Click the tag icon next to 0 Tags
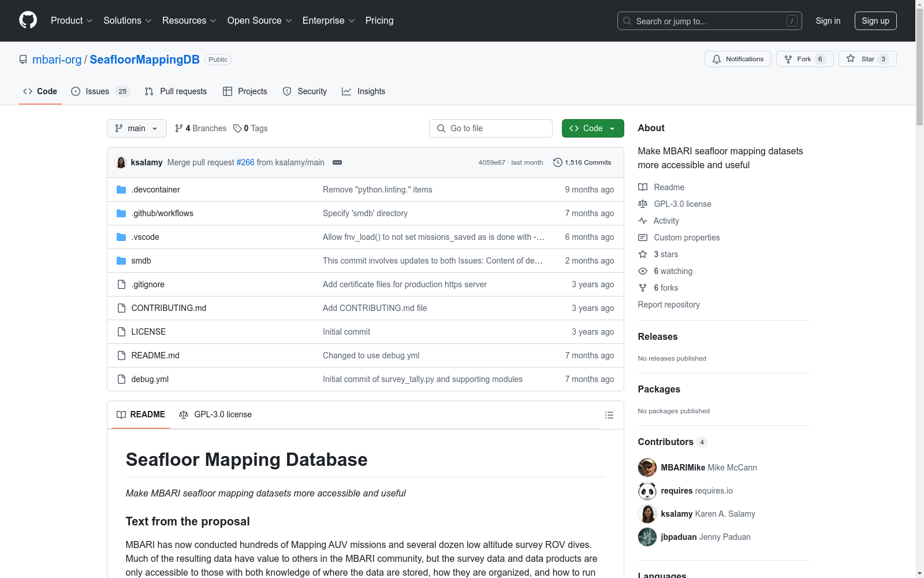924x578 pixels. coord(237,128)
